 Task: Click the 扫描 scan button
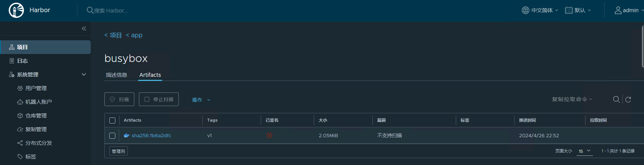[x=119, y=99]
